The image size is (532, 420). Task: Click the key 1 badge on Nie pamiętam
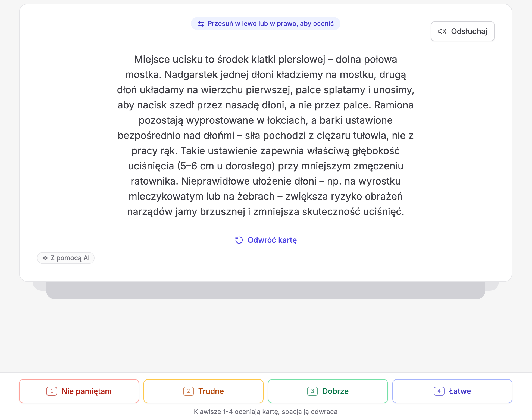pyautogui.click(x=52, y=391)
